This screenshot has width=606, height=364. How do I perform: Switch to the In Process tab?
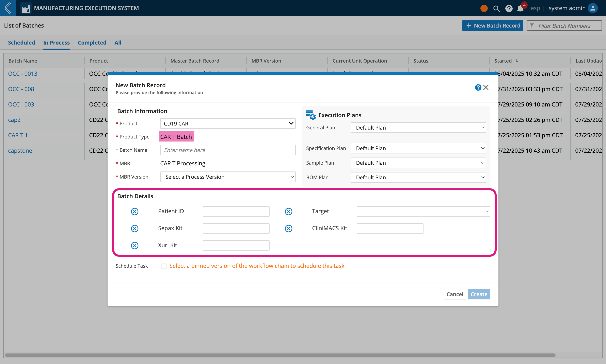coord(57,43)
